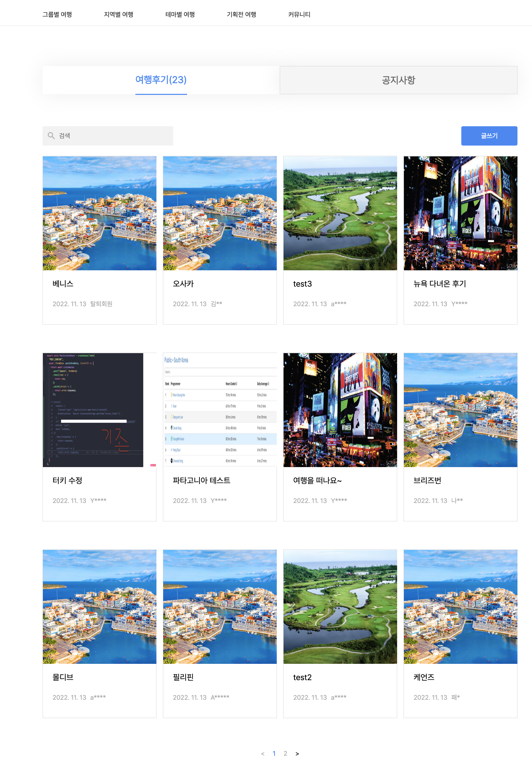Open the test3 golf course thumbnail

pyautogui.click(x=340, y=213)
